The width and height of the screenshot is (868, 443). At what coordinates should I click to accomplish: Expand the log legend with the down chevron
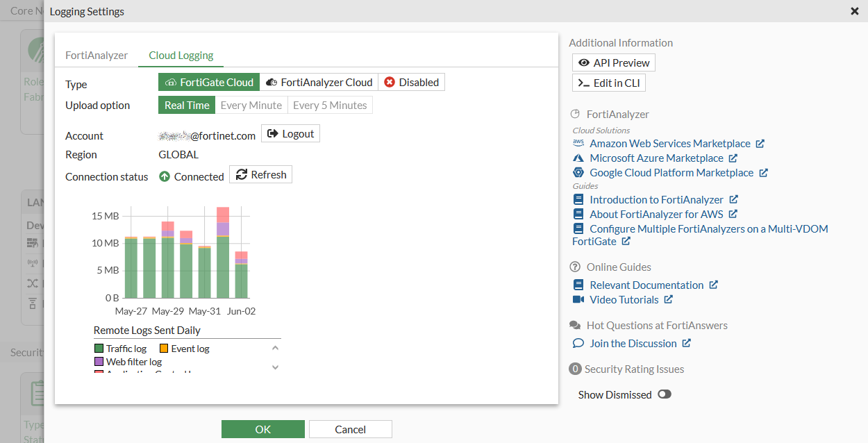275,367
